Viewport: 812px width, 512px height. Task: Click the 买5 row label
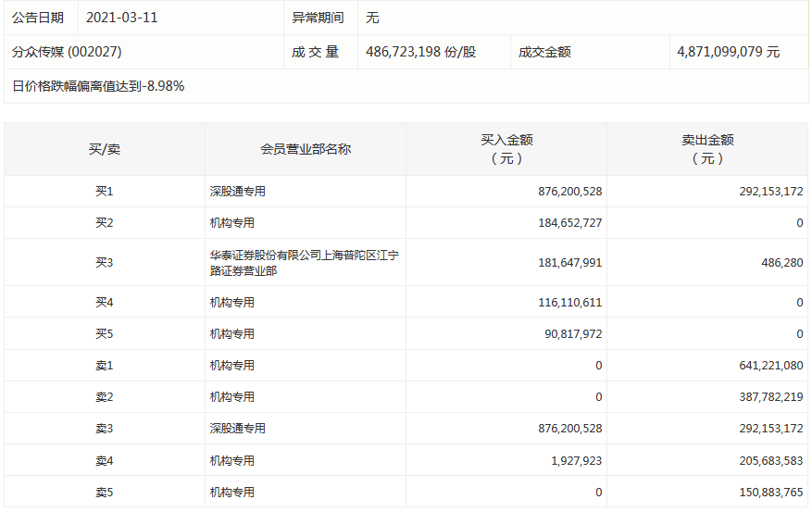coord(104,333)
